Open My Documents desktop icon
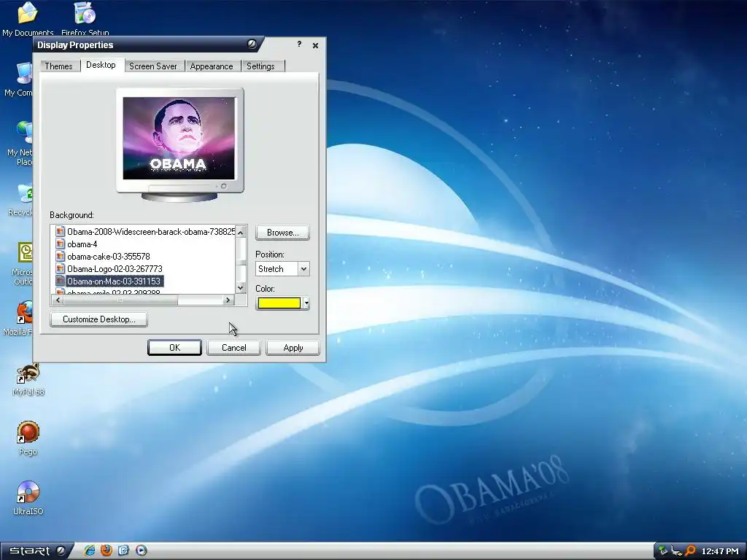Viewport: 747px width, 560px height. [28, 19]
